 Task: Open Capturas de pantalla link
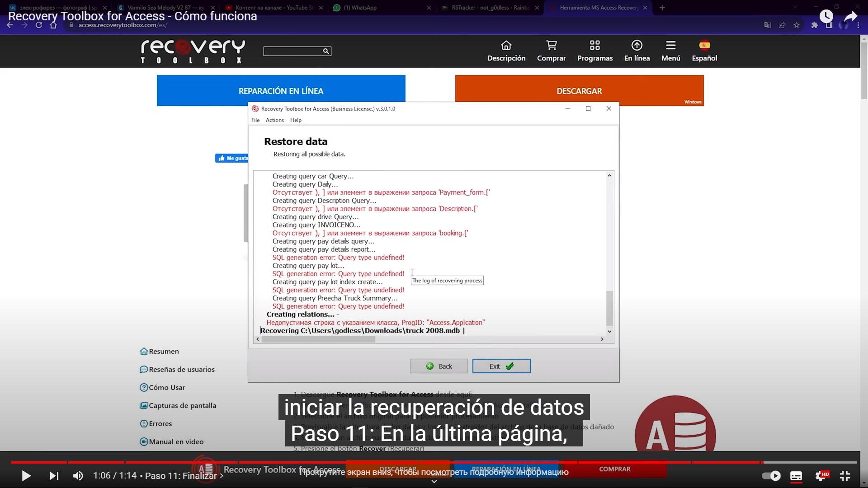pyautogui.click(x=178, y=405)
